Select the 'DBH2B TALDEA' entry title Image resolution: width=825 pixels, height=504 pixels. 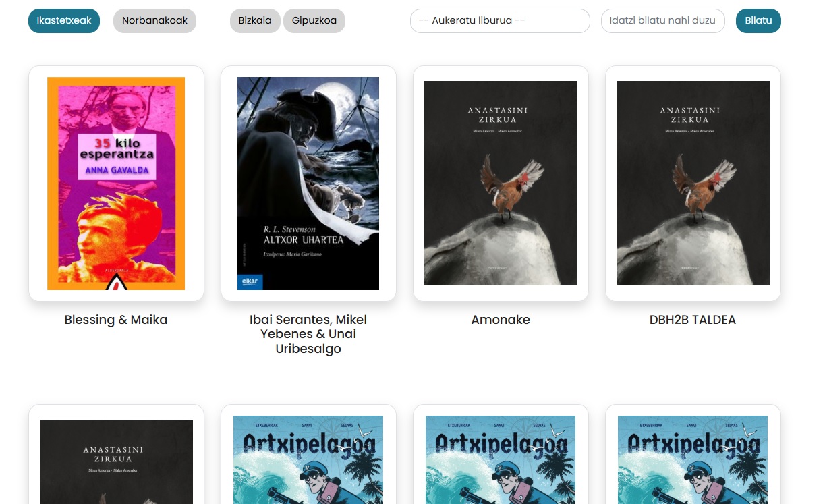pyautogui.click(x=693, y=320)
